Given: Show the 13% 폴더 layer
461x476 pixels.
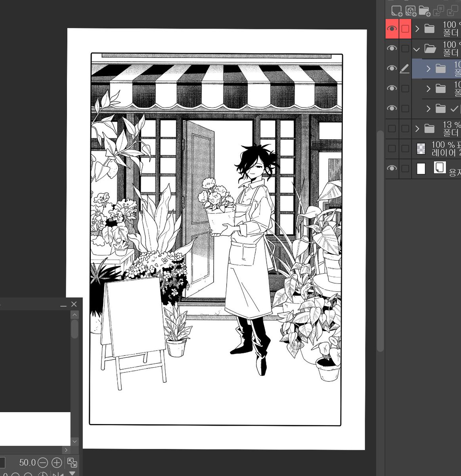Looking at the screenshot, I should coord(392,129).
